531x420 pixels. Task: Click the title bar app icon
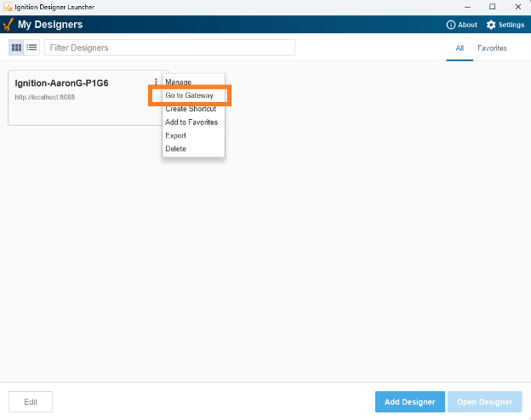coord(8,7)
